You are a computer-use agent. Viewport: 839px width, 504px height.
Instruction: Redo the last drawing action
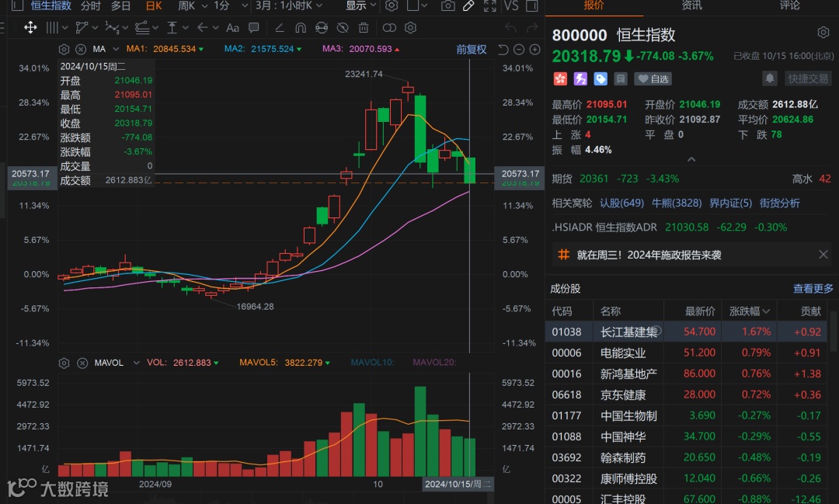coord(532,28)
